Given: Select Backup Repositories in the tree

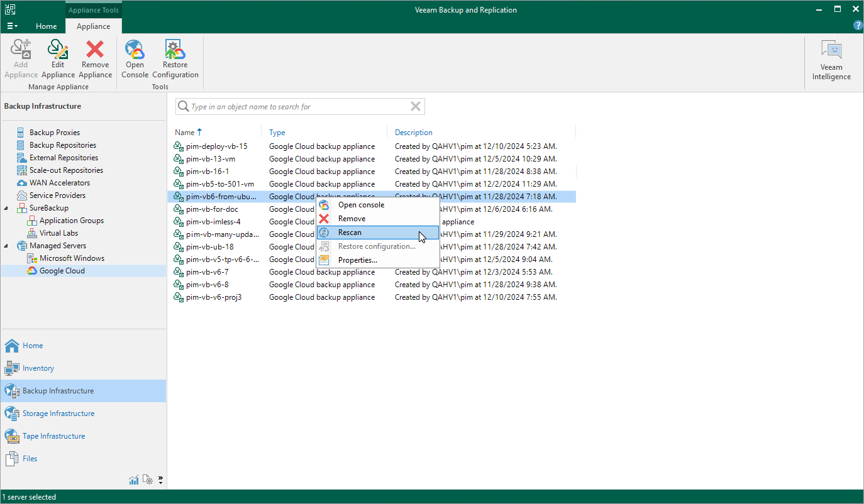Looking at the screenshot, I should click(x=63, y=145).
